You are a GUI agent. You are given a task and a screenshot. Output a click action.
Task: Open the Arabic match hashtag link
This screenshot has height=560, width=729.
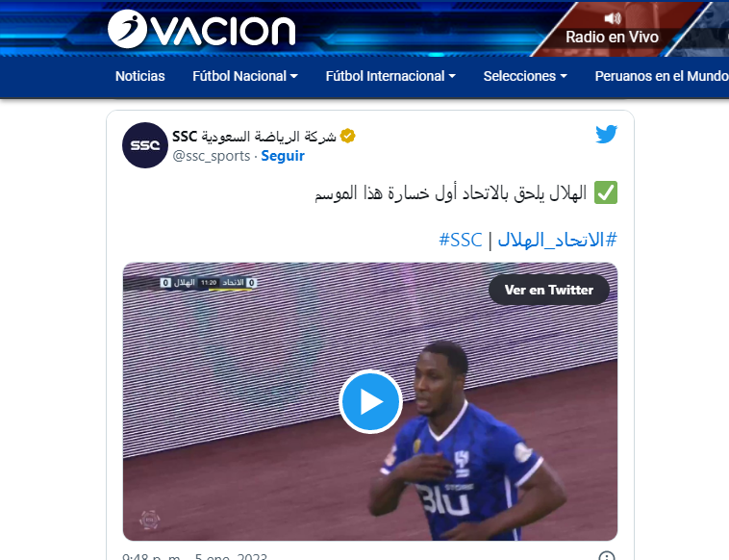tap(558, 240)
